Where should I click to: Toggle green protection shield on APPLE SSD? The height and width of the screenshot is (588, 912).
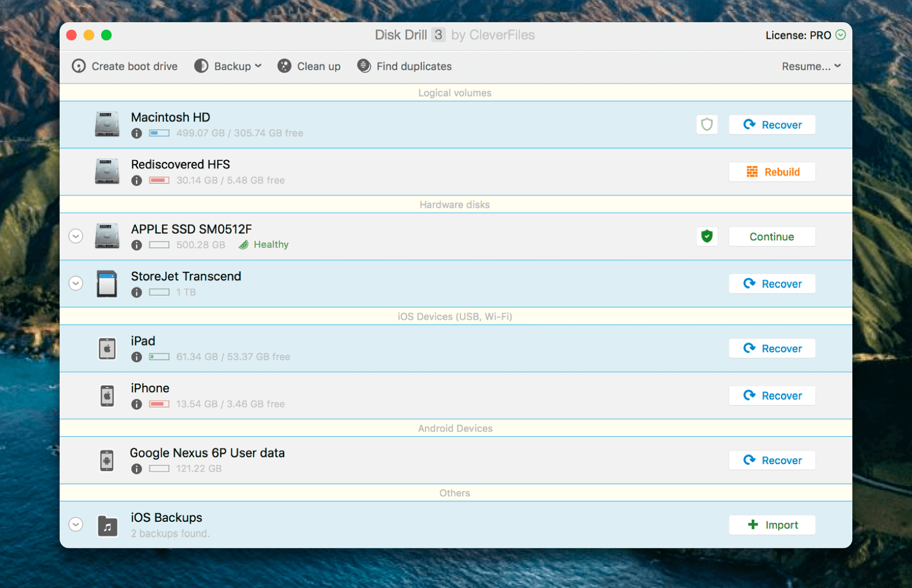coord(707,236)
